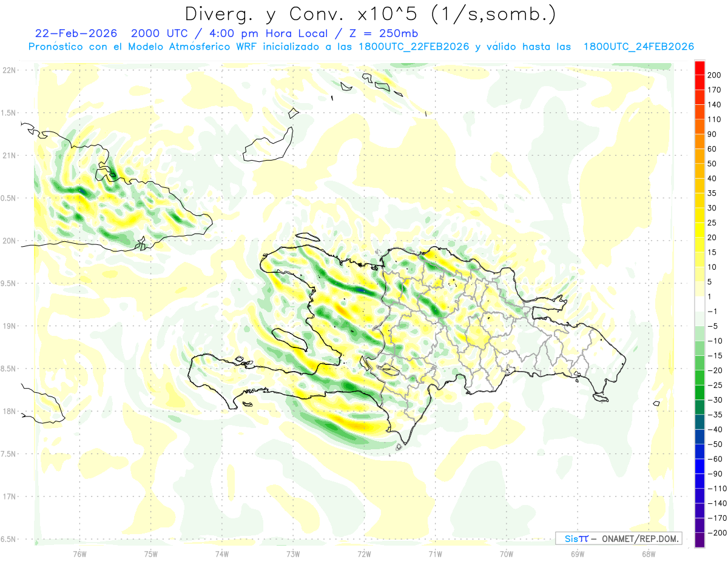This screenshot has height=562, width=728.
Task: Click the green colorbar segment between -20 and -25
Action: coord(700,378)
